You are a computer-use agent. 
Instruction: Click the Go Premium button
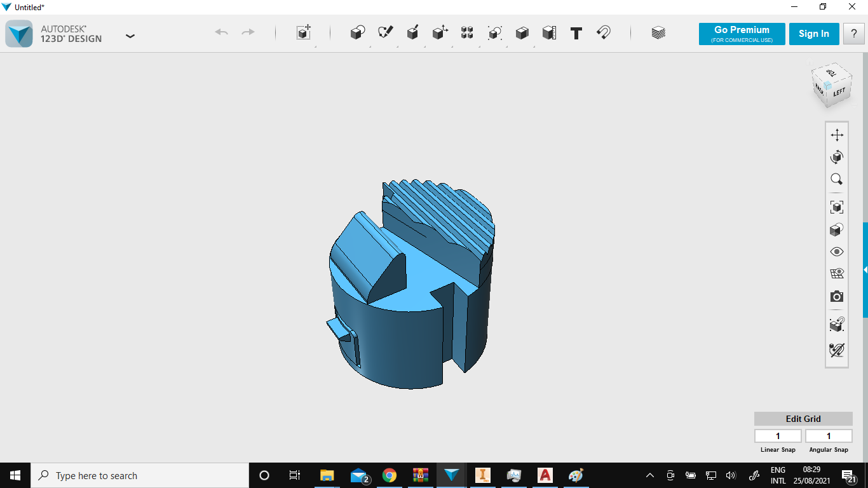(x=742, y=34)
